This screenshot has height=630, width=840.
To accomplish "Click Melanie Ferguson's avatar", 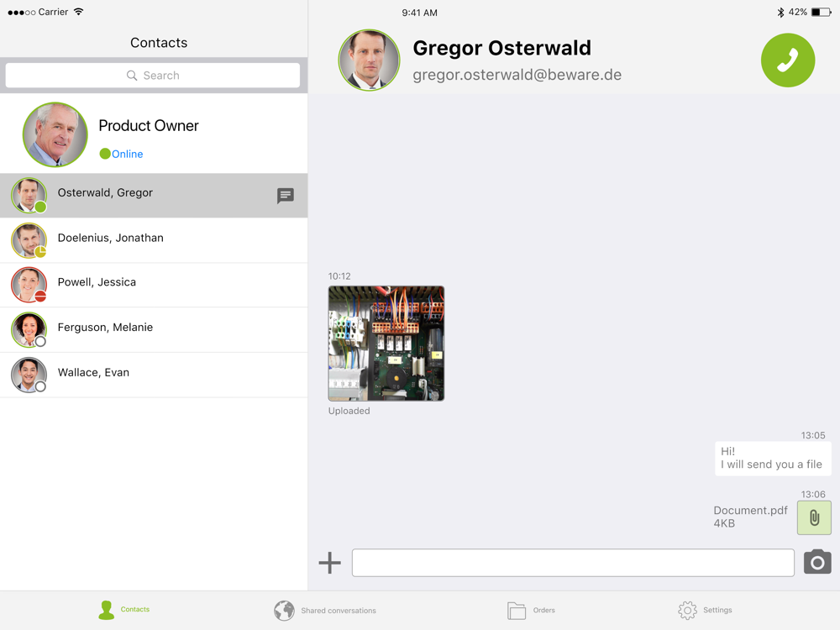I will tap(29, 330).
